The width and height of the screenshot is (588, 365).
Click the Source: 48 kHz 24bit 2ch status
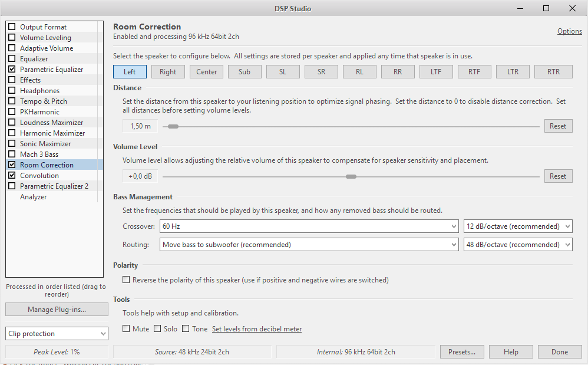pos(192,352)
